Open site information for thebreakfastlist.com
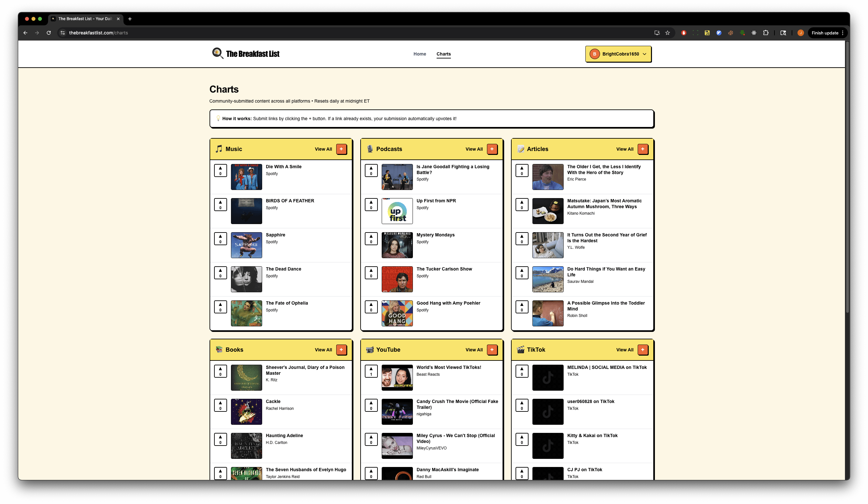This screenshot has width=868, height=504. [x=63, y=33]
